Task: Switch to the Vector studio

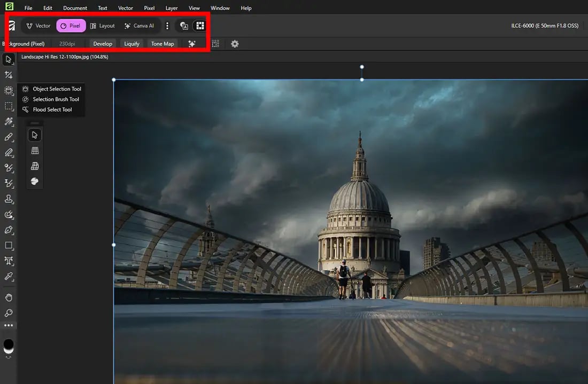Action: tap(38, 26)
